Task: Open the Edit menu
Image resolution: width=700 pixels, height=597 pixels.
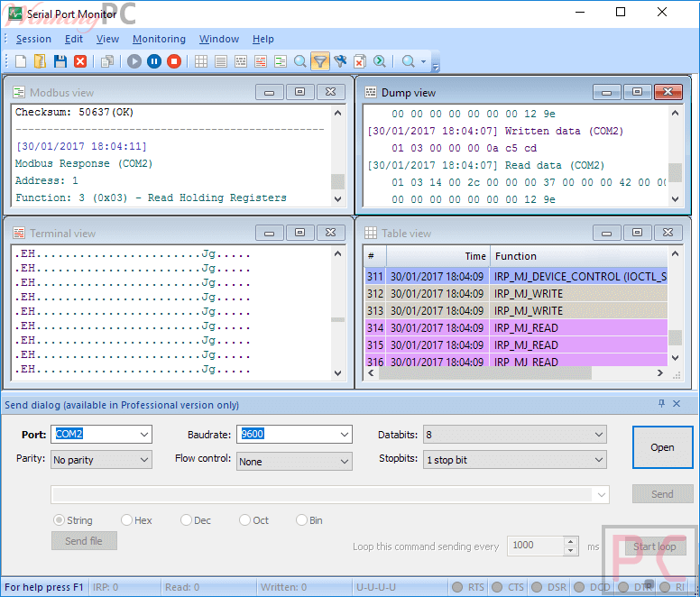Action: (74, 40)
